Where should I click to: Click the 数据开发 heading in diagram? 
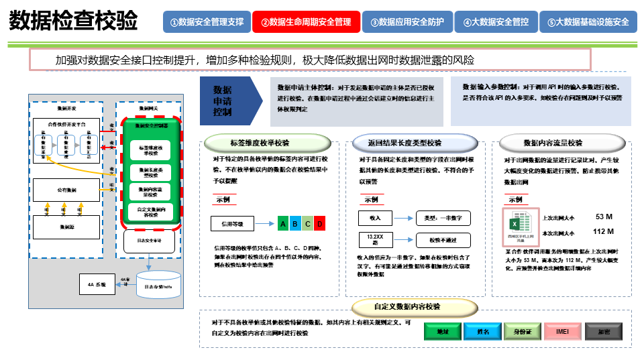[x=66, y=109]
